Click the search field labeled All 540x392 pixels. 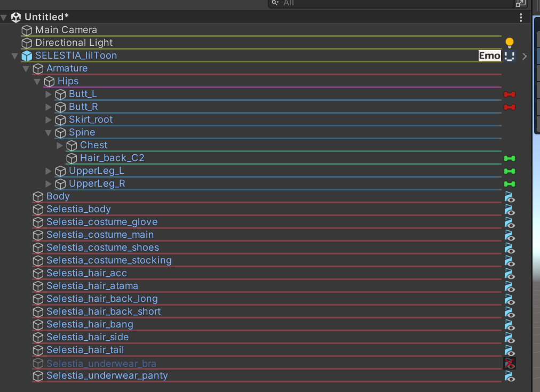point(398,3)
